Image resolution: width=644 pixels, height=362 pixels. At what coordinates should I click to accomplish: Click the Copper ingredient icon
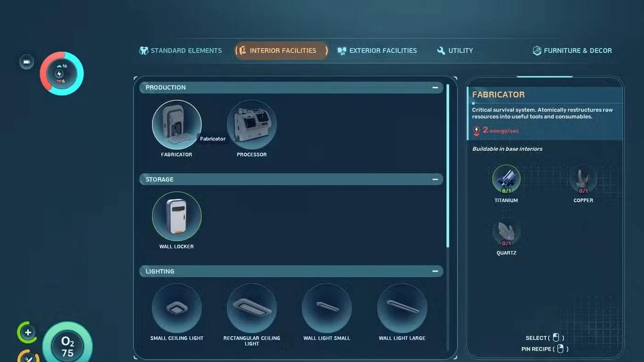583,179
